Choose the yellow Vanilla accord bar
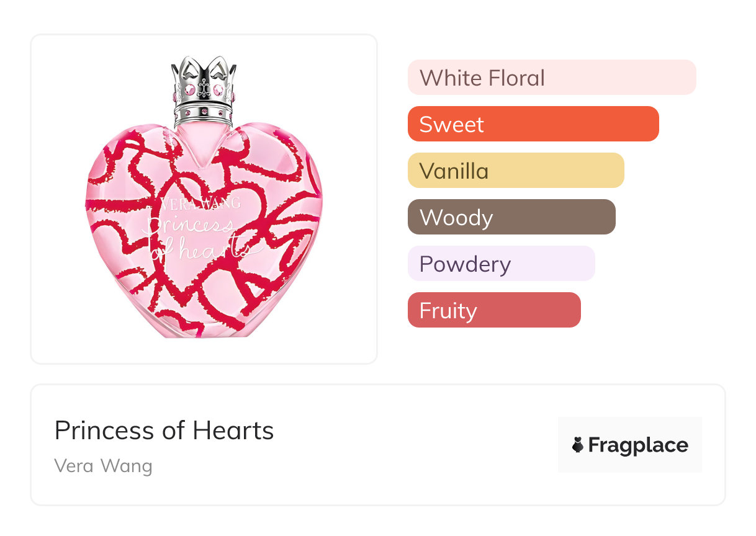The width and height of the screenshot is (756, 536). (515, 171)
